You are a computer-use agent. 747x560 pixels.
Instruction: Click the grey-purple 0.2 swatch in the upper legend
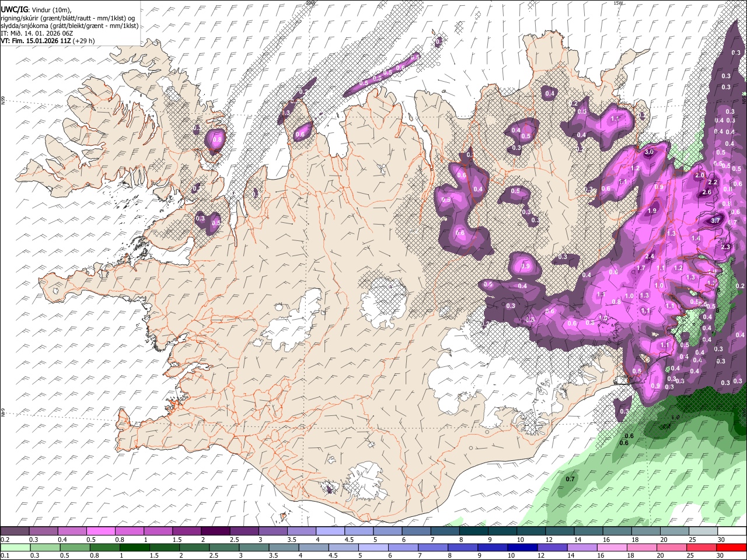15,531
